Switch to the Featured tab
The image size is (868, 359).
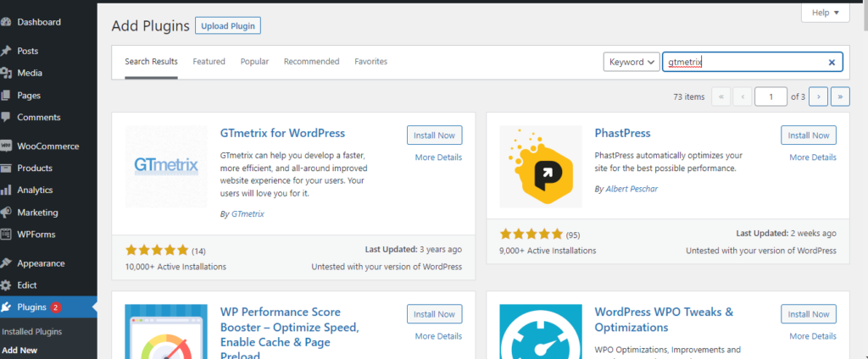[x=209, y=62]
